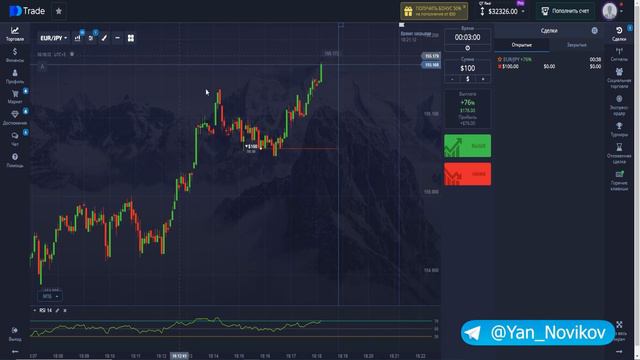Click the small toggle next to UTC time

pyautogui.click(x=72, y=54)
